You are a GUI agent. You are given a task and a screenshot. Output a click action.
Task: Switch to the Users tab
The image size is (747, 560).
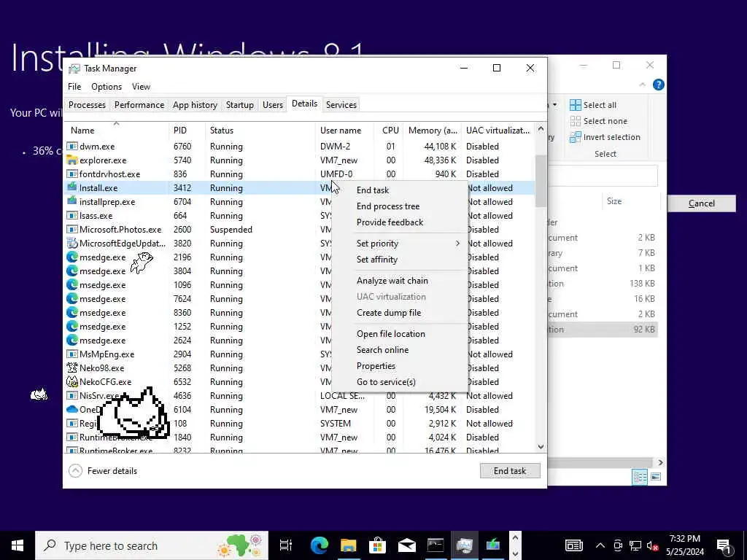tap(273, 105)
